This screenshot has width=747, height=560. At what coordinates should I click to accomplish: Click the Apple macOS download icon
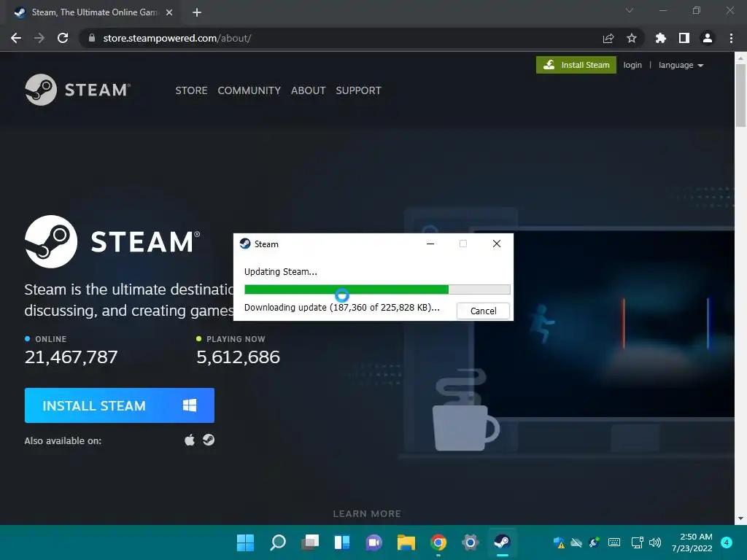190,440
